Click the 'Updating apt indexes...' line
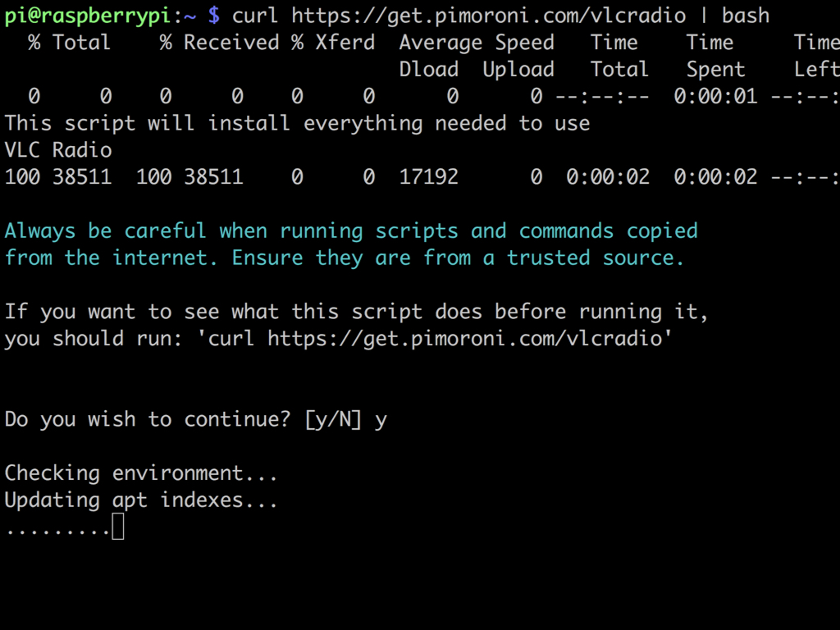Image resolution: width=840 pixels, height=630 pixels. 141,500
